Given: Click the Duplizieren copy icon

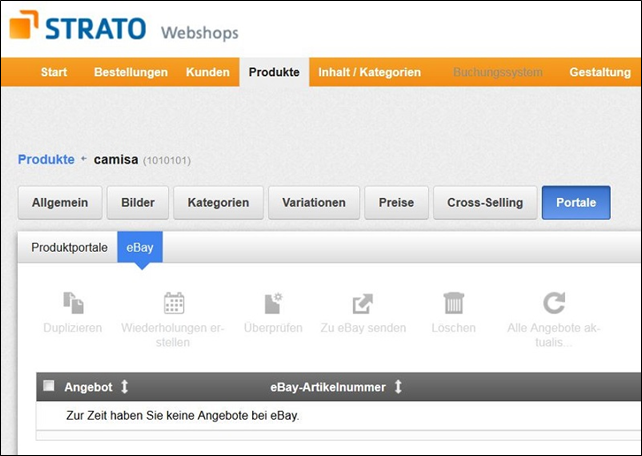Looking at the screenshot, I should pyautogui.click(x=73, y=303).
